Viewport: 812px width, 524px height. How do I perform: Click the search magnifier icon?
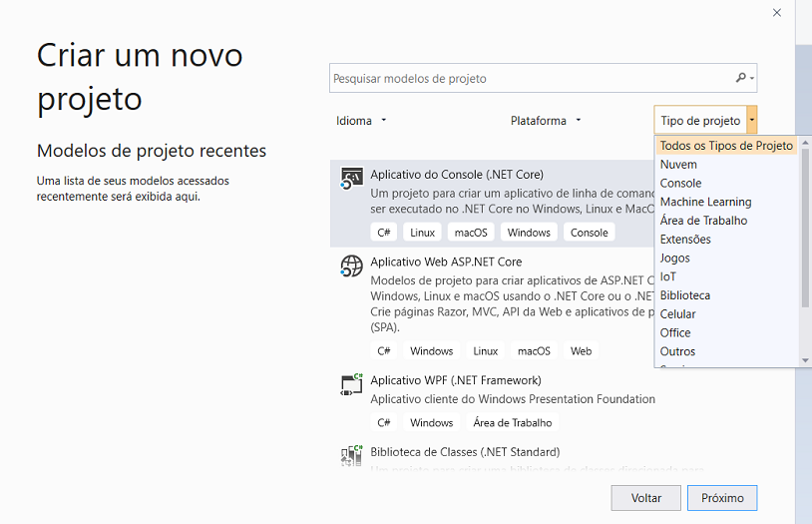pos(741,78)
